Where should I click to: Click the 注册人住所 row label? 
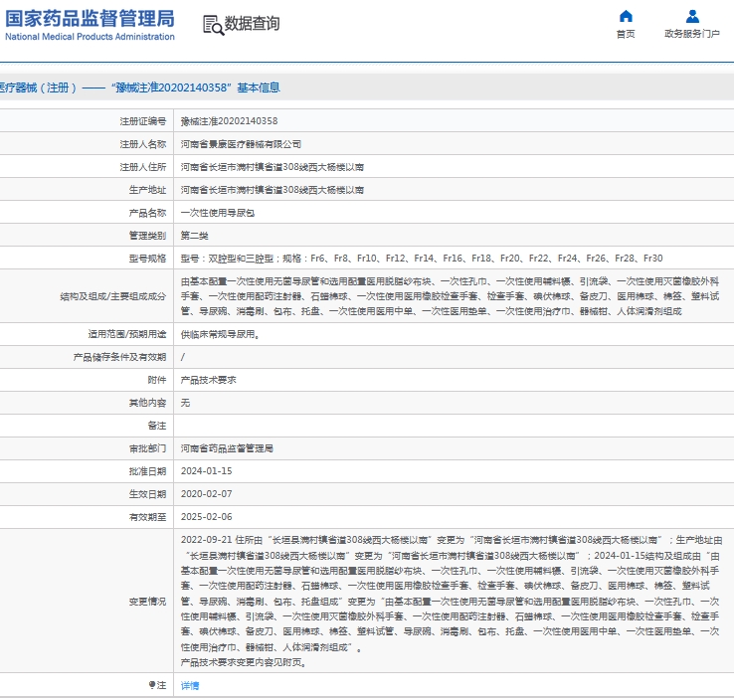pyautogui.click(x=143, y=167)
